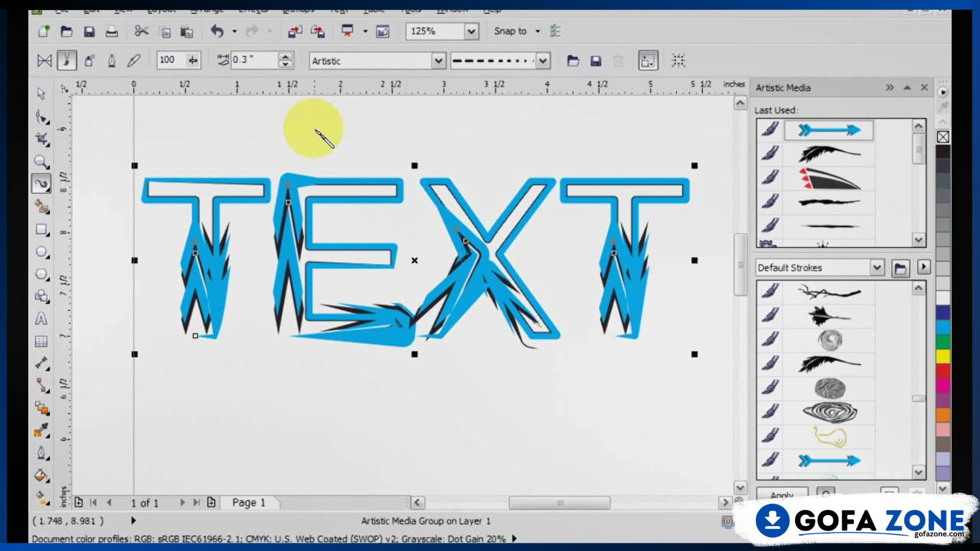This screenshot has width=980, height=551.
Task: Toggle the Calligraphic mode on property bar
Action: point(112,61)
